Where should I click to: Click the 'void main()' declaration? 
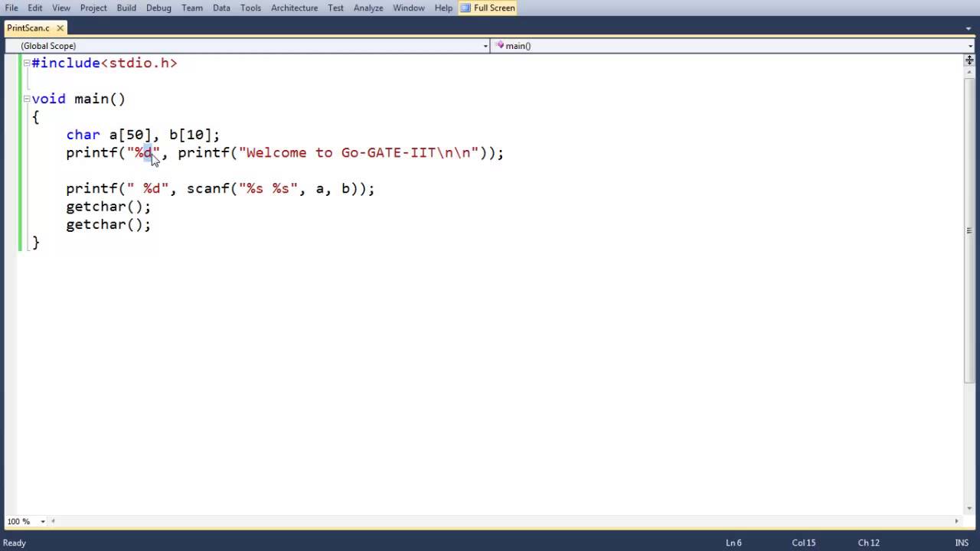point(78,99)
